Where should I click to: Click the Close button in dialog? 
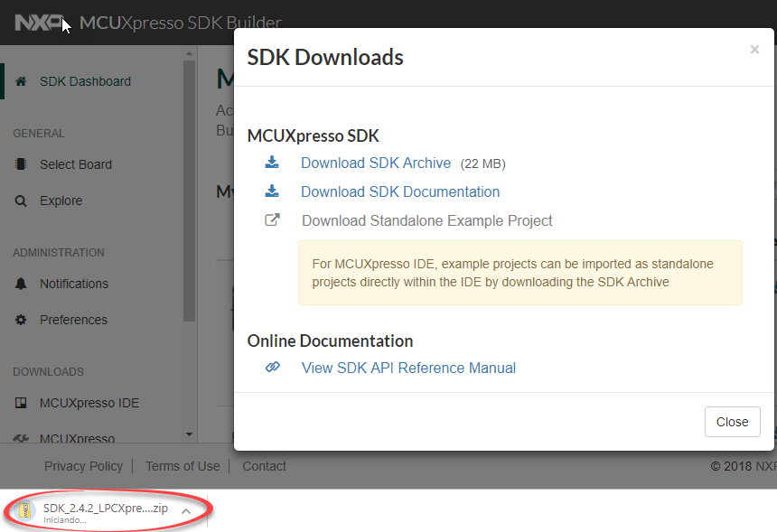[733, 422]
